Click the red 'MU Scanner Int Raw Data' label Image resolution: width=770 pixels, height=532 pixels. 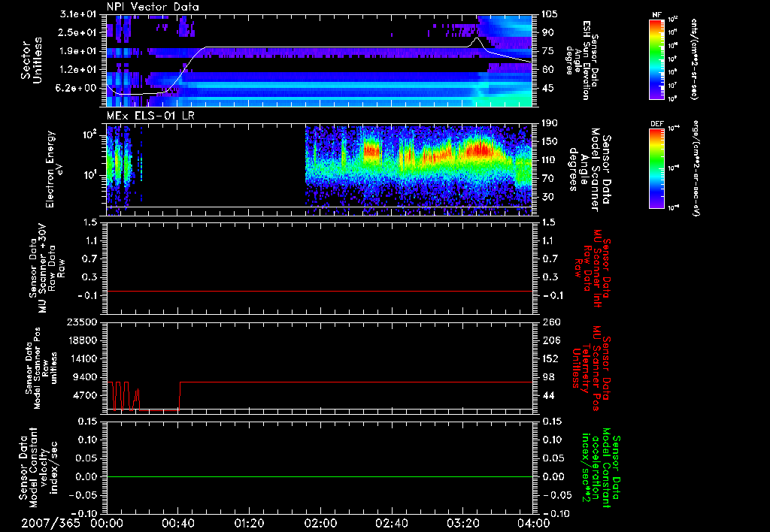593,268
